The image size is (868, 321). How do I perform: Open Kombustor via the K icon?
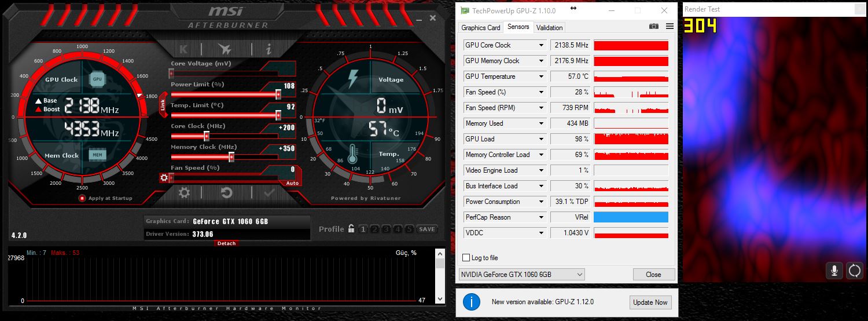click(183, 49)
